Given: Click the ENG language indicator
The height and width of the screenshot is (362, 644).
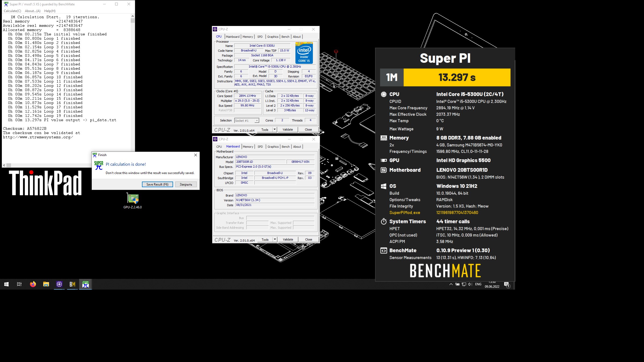Looking at the screenshot, I should tap(478, 284).
